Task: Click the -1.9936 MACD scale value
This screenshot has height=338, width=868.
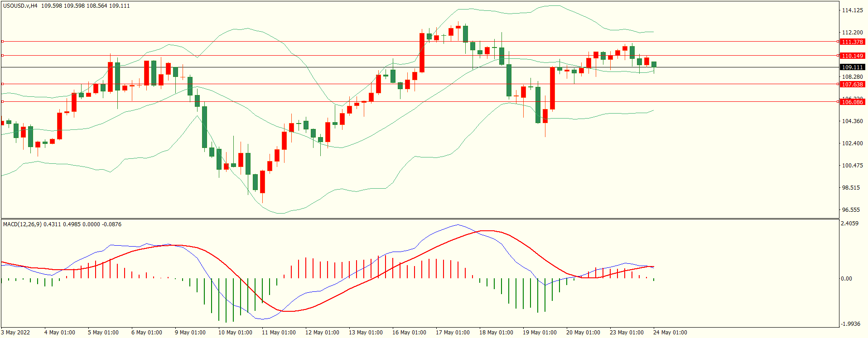Action: pos(850,324)
